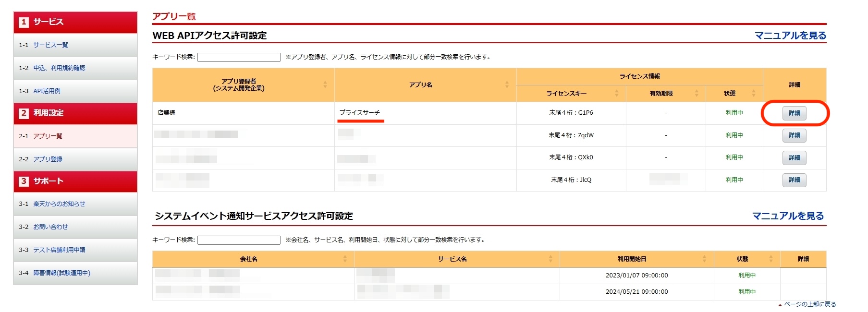This screenshot has height=312, width=868.
Task: Click マニュアルを見る for WEB API section
Action: click(790, 36)
